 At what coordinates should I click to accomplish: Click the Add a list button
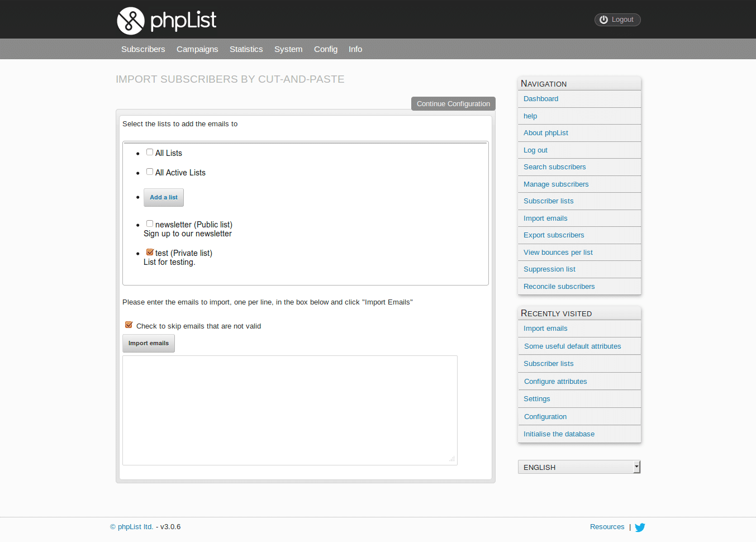164,197
